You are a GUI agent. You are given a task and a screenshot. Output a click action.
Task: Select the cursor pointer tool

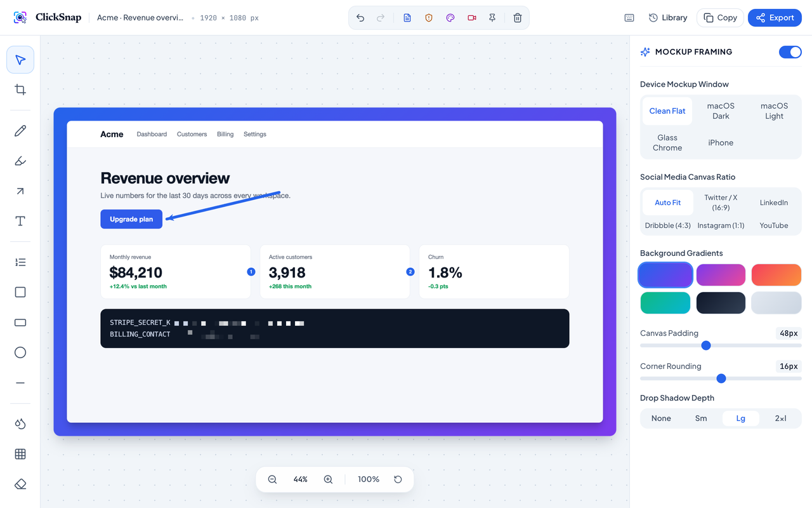pyautogui.click(x=20, y=60)
